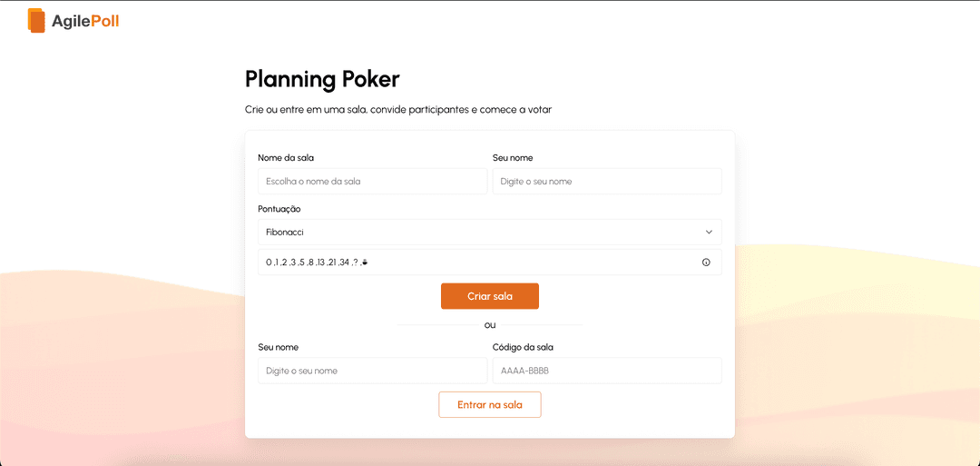This screenshot has width=980, height=466.
Task: Click the subtitle text under Planning Poker
Action: click(397, 110)
